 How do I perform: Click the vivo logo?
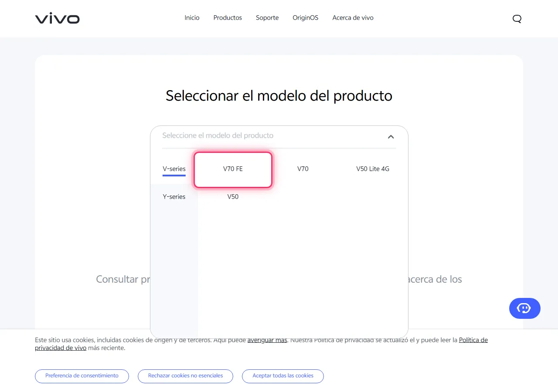pos(57,18)
